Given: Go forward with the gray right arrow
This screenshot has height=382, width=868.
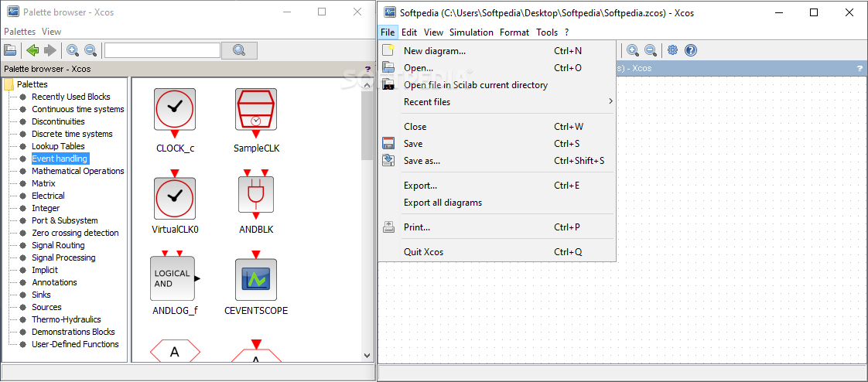Looking at the screenshot, I should tap(50, 50).
